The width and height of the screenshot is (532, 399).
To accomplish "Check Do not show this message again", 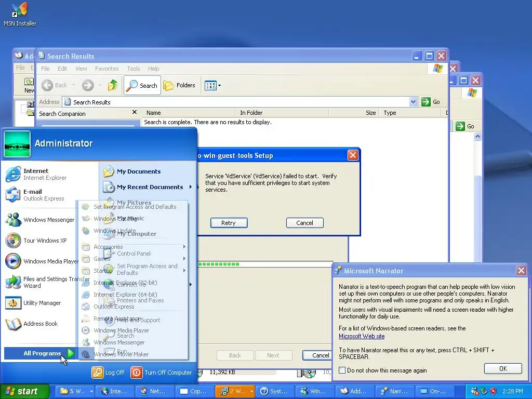I will tap(342, 370).
